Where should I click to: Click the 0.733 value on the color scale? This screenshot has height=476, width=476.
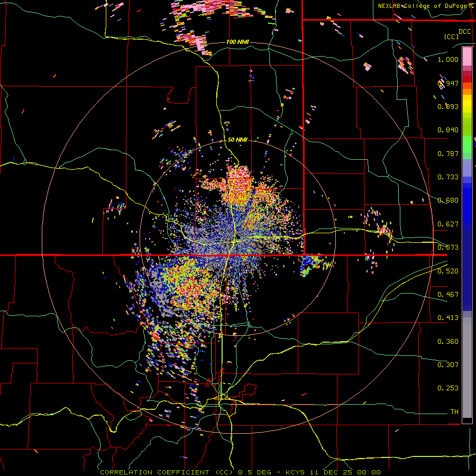pos(448,177)
